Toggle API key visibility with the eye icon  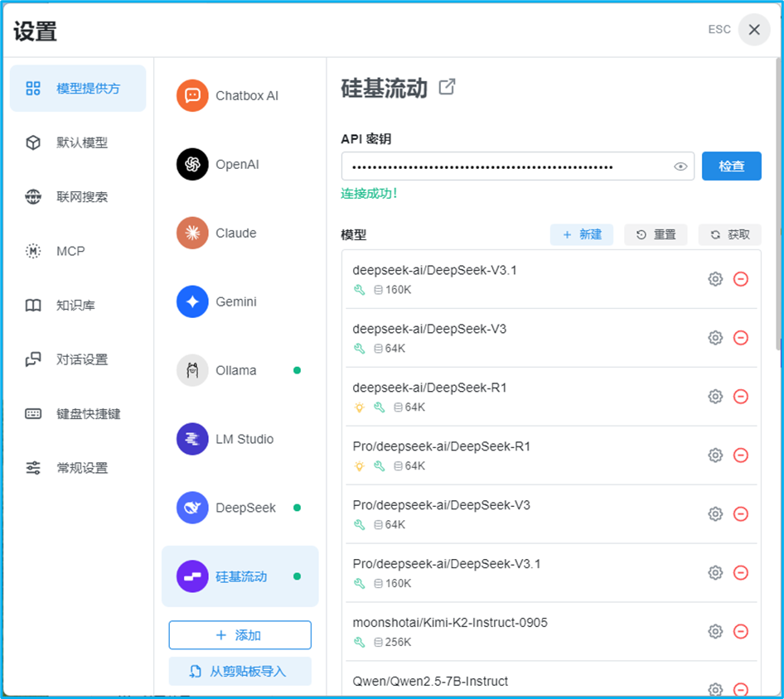click(680, 166)
